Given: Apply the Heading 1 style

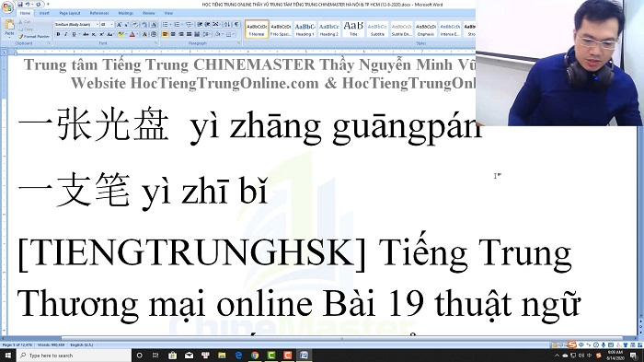Looking at the screenshot, I should (x=305, y=29).
